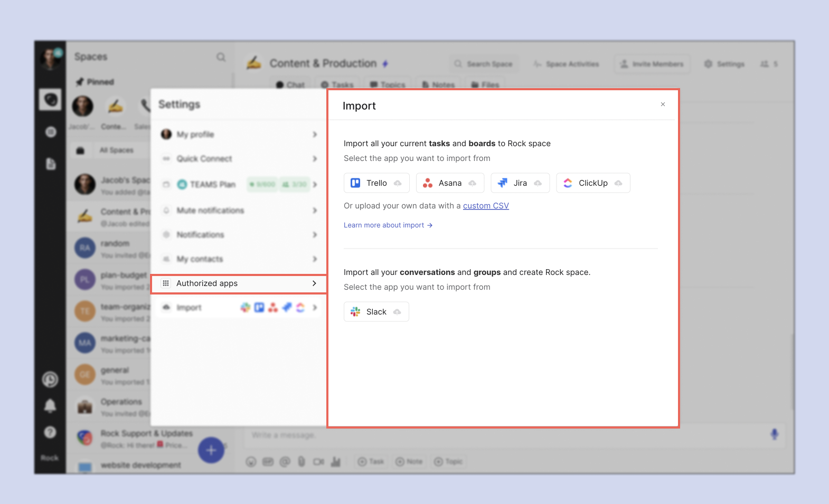Click the notifications bell in sidebar
This screenshot has height=504, width=829.
point(50,406)
